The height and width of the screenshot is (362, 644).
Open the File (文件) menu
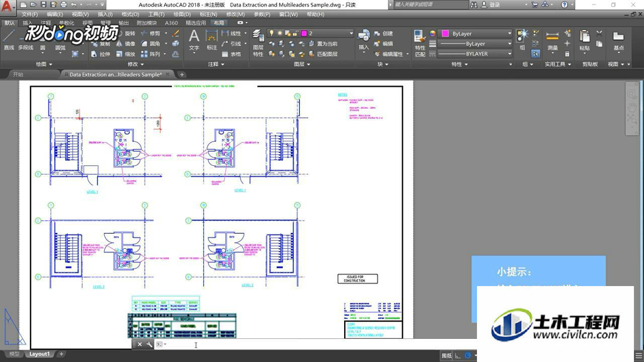point(30,15)
